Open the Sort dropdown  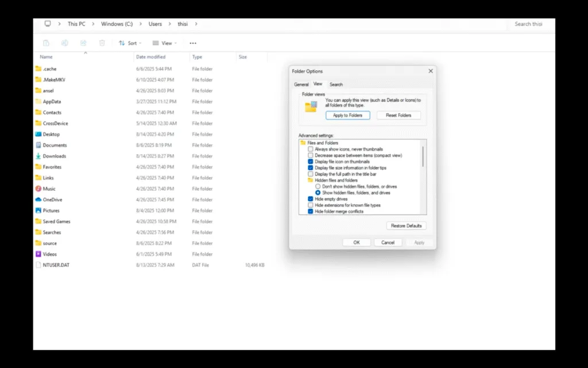tap(130, 43)
